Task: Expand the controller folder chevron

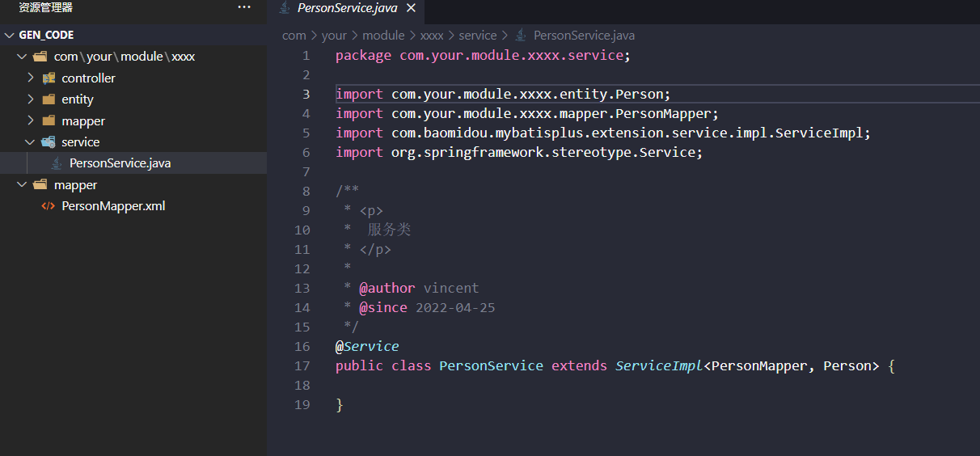Action: click(x=31, y=78)
